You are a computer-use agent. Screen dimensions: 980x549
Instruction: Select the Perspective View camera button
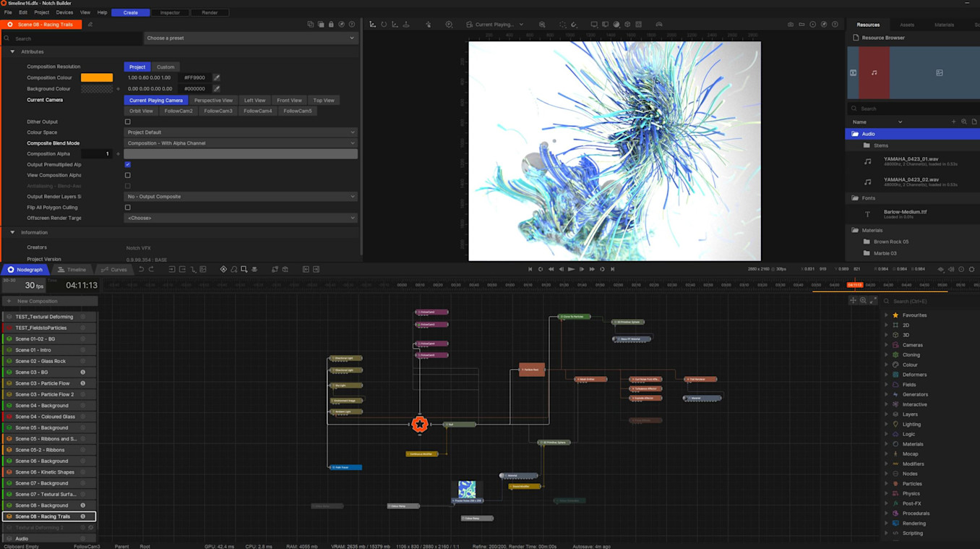pos(213,101)
